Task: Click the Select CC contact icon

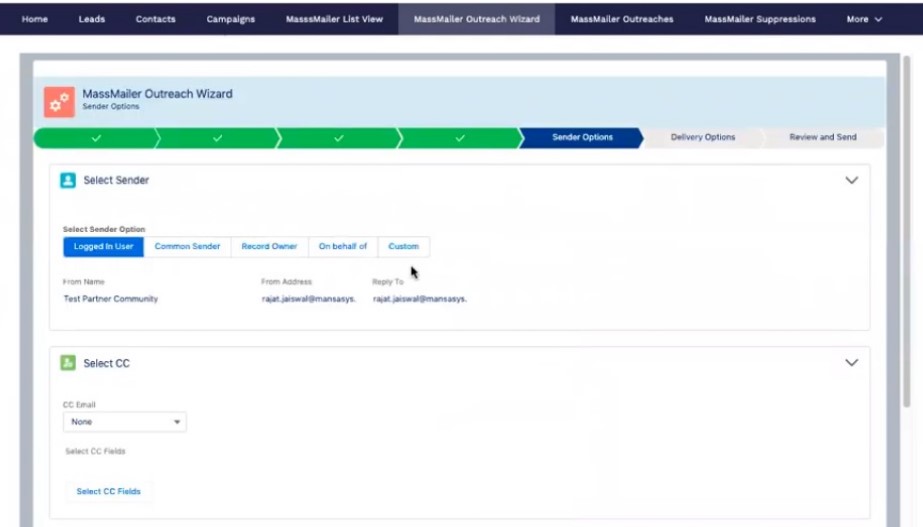Action: 68,363
